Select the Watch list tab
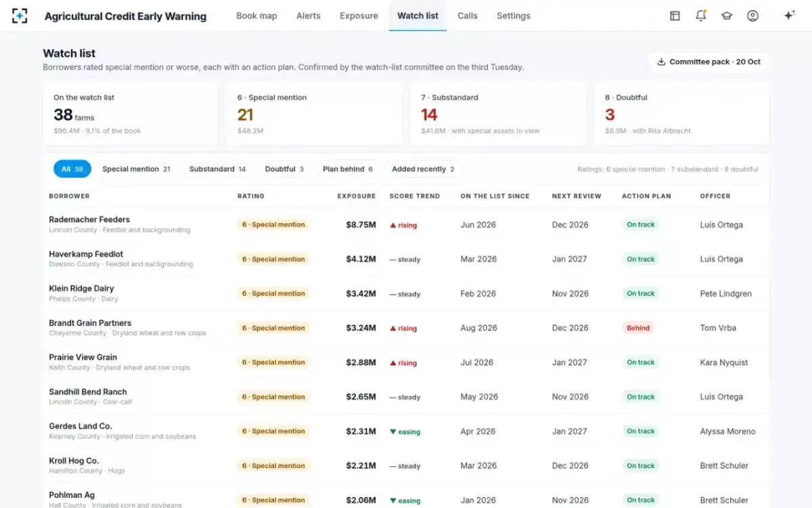 pyautogui.click(x=418, y=16)
